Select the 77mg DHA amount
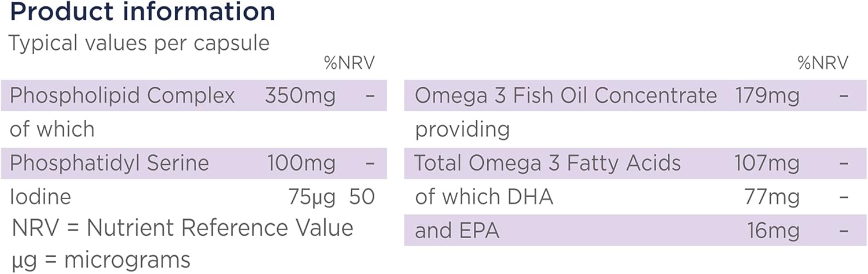 [x=772, y=197]
